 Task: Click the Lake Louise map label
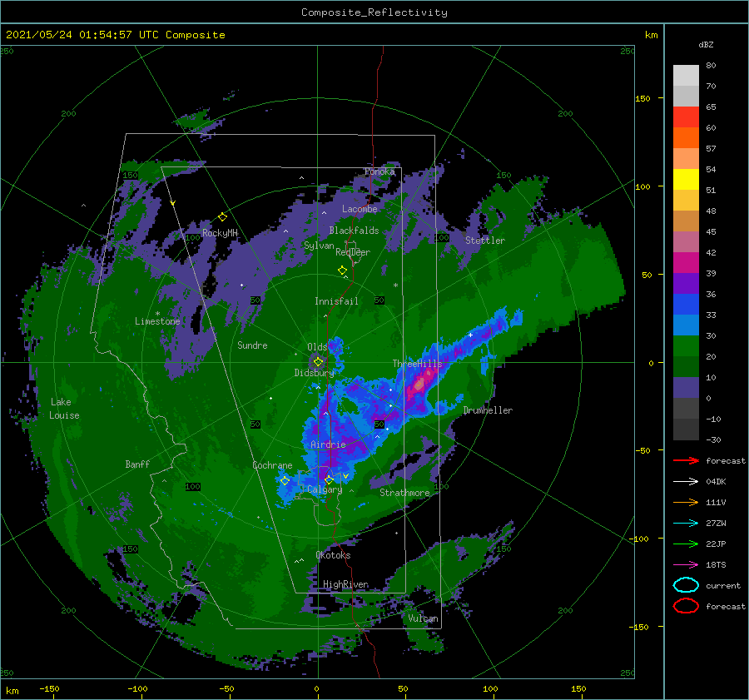coord(64,409)
